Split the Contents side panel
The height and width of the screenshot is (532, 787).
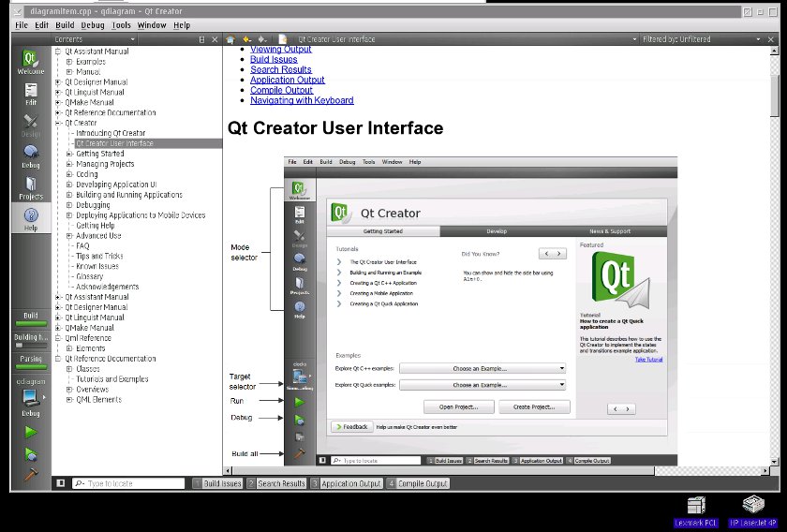point(202,39)
